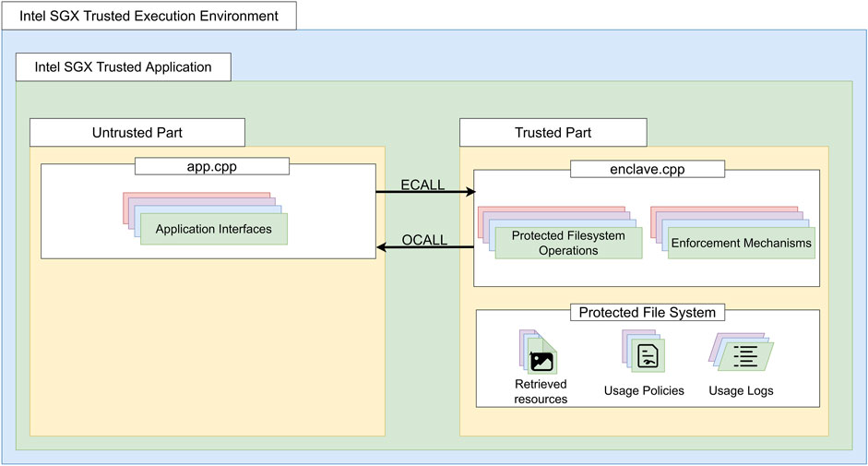Click the Retrieved resources caption
Screen dimensions: 868x466
click(x=541, y=391)
